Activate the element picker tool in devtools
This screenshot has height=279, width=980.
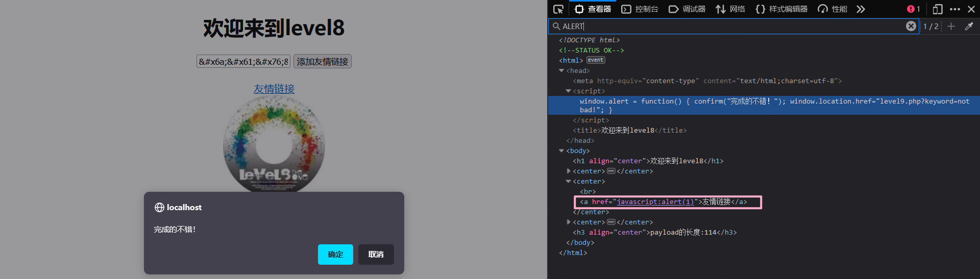(558, 9)
